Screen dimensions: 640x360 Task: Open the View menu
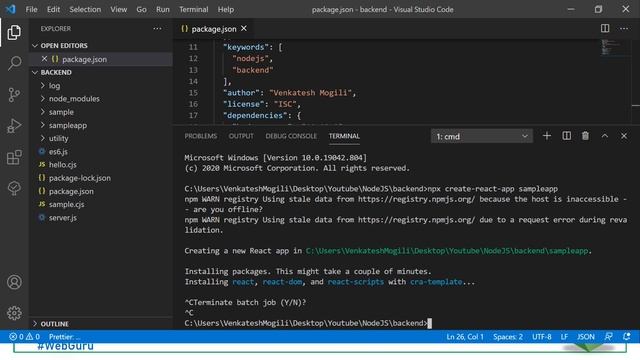point(118,9)
